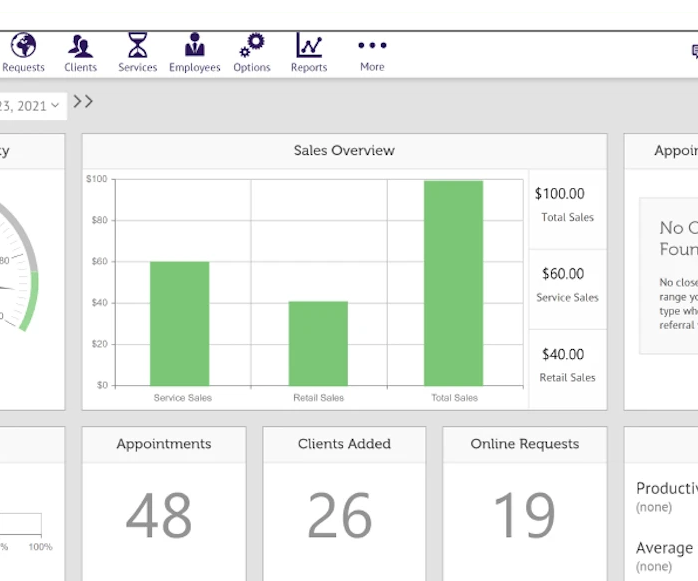Viewport: 698px width, 581px height.
Task: Open the Clients Added count of 26
Action: pyautogui.click(x=340, y=516)
